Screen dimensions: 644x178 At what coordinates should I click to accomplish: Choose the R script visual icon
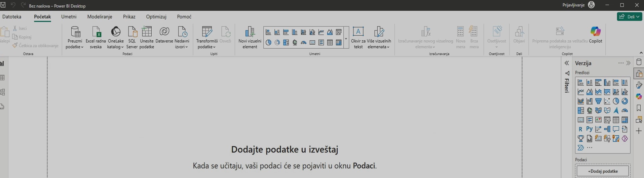(x=580, y=129)
